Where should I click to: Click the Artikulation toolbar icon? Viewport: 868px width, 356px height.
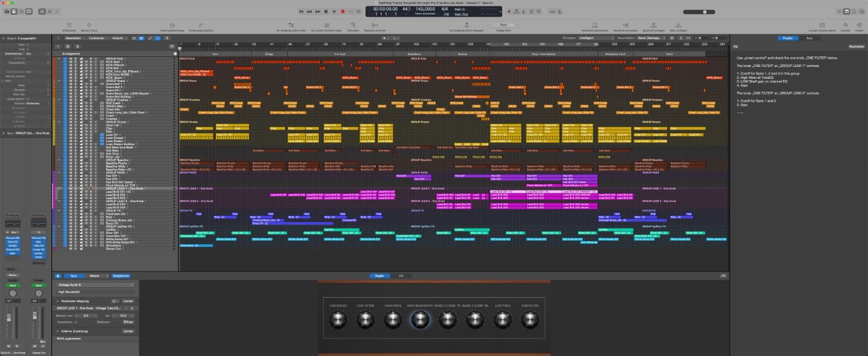point(69,27)
